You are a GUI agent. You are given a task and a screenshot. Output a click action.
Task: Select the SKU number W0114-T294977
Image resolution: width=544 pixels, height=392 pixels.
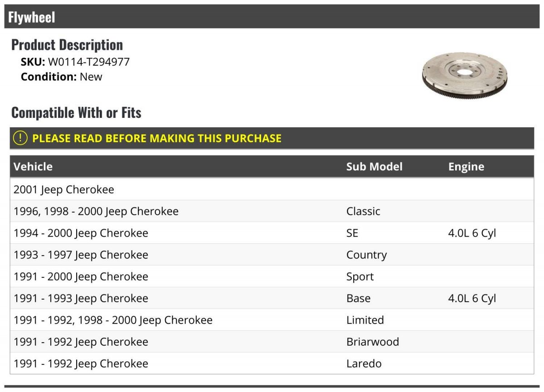[x=89, y=62]
